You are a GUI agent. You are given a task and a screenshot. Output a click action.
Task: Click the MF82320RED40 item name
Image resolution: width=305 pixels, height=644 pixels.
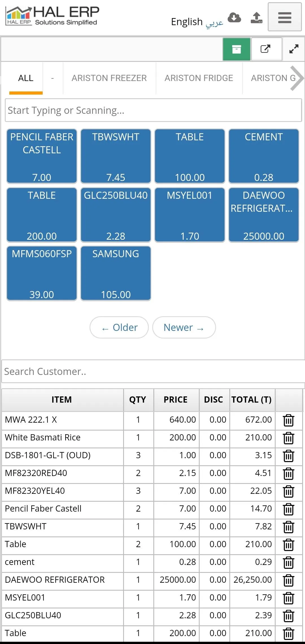[x=36, y=473]
